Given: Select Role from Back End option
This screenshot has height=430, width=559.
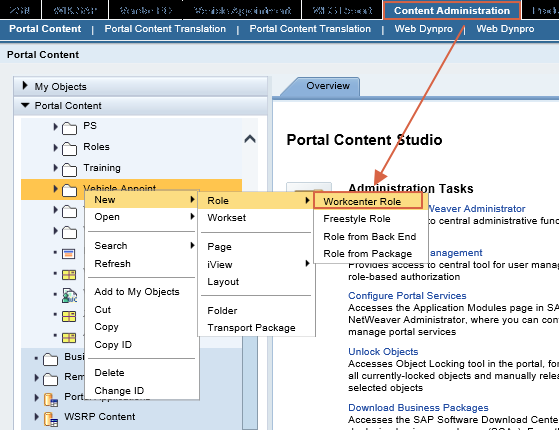Looking at the screenshot, I should [x=369, y=236].
